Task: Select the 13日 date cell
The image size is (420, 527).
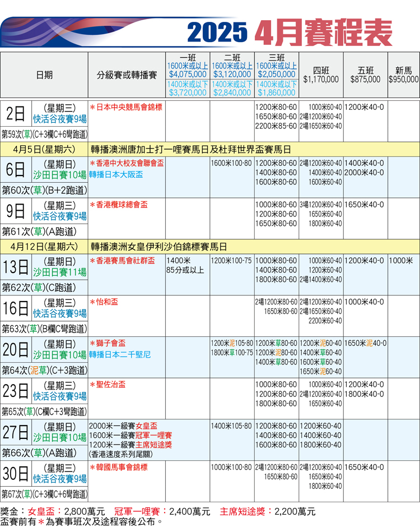Action: (x=16, y=267)
